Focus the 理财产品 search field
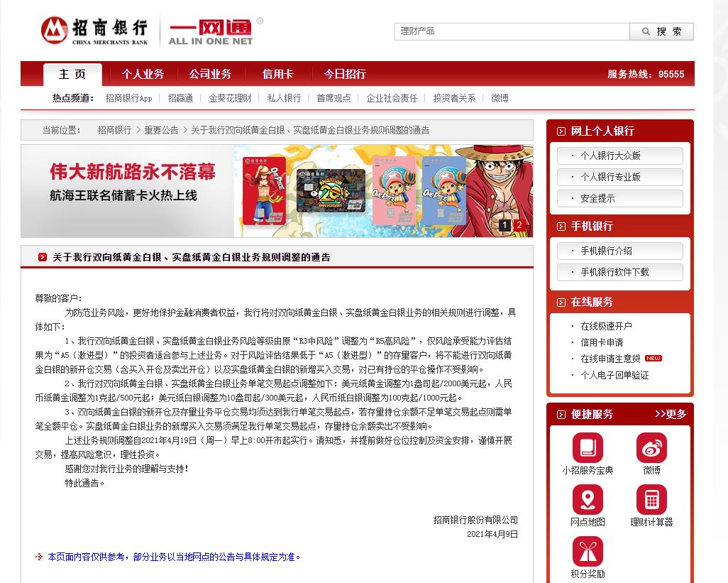The width and height of the screenshot is (728, 583). pyautogui.click(x=512, y=31)
